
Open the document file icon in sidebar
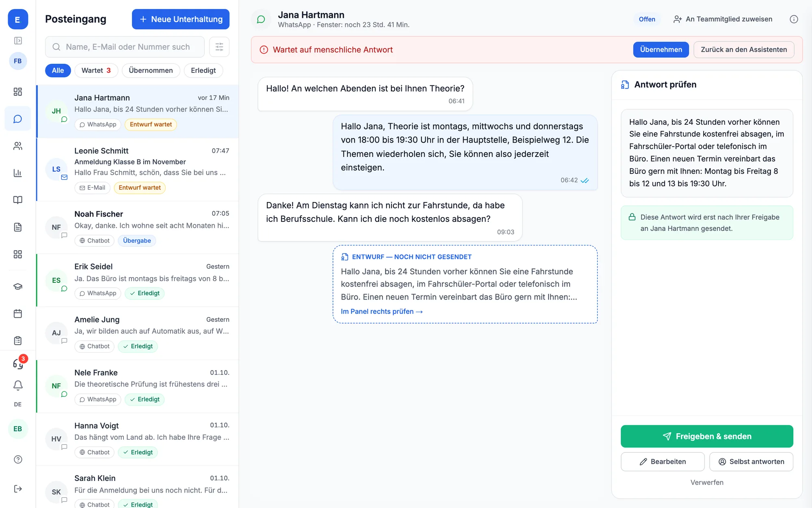click(18, 227)
